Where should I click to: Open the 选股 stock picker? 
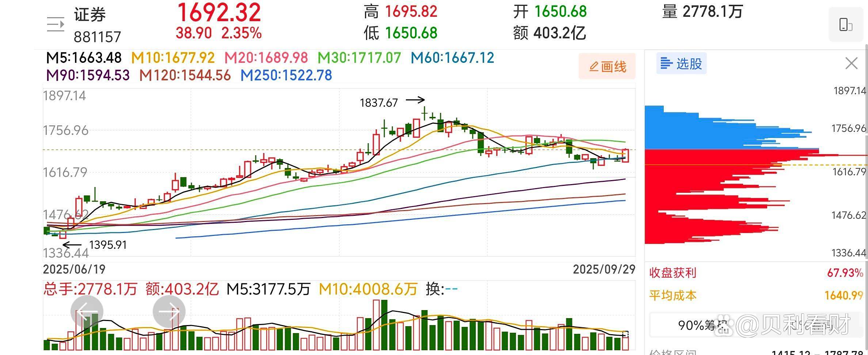pos(681,64)
